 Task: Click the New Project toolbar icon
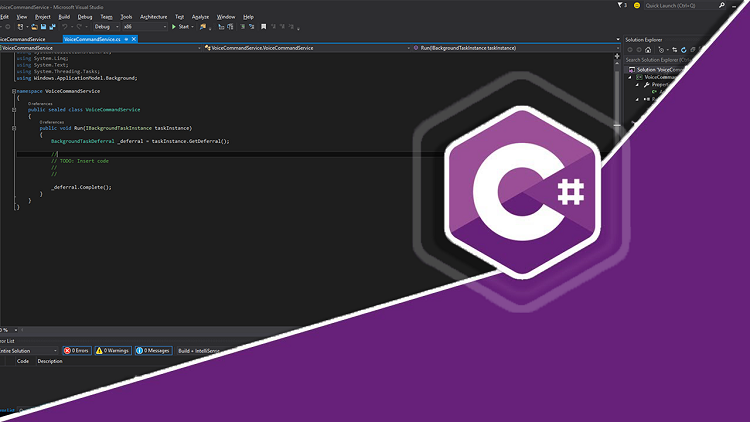21,27
